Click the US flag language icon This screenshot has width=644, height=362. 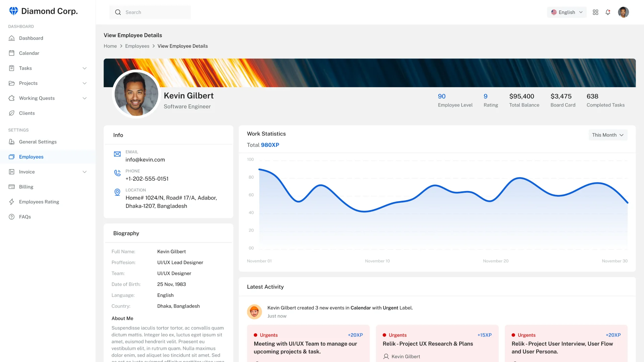pos(554,12)
